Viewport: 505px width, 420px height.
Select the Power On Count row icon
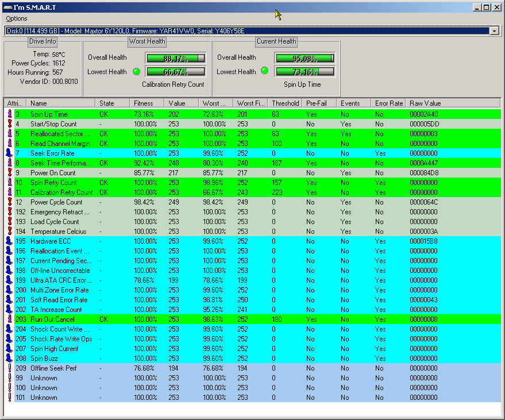(10, 172)
